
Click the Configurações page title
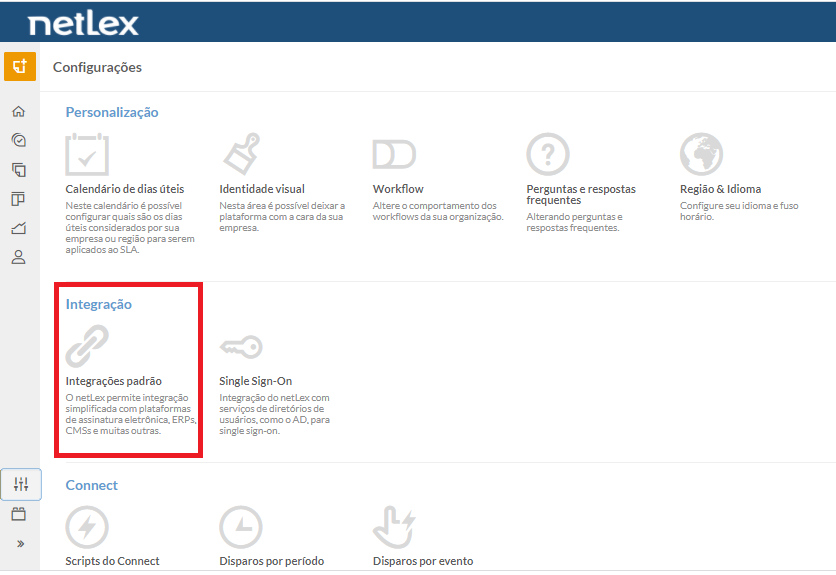tap(97, 67)
